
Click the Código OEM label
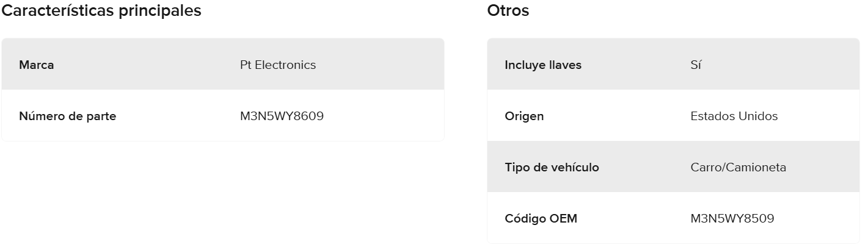(x=541, y=218)
